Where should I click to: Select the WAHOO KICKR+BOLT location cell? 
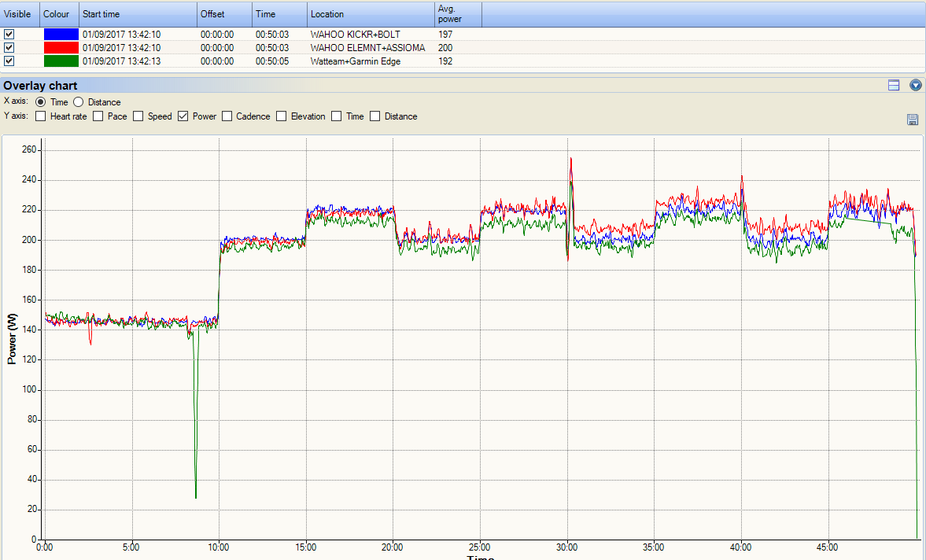tap(355, 35)
